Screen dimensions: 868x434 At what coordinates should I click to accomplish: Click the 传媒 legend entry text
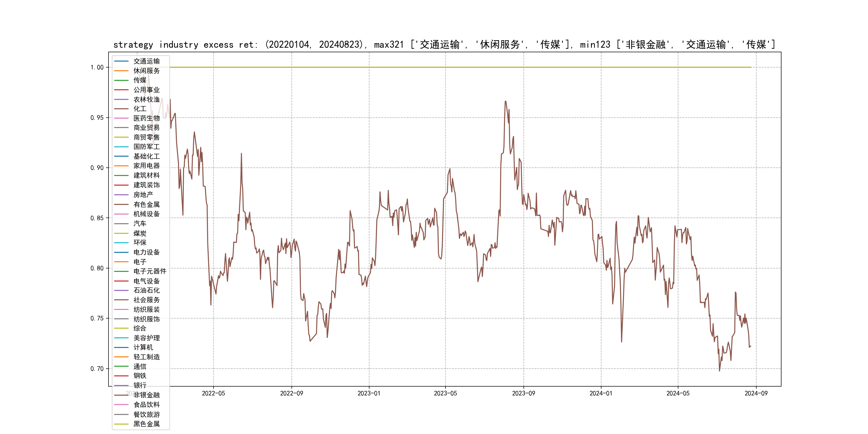pyautogui.click(x=140, y=80)
